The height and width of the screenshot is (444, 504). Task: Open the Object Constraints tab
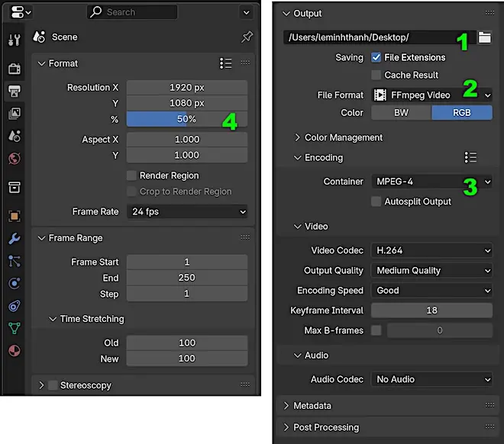[15, 306]
